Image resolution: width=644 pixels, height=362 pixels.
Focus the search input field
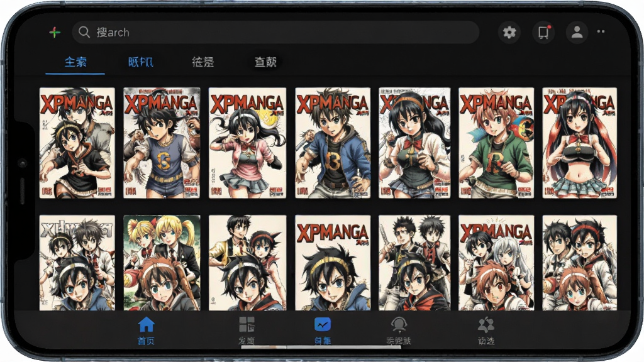[275, 32]
